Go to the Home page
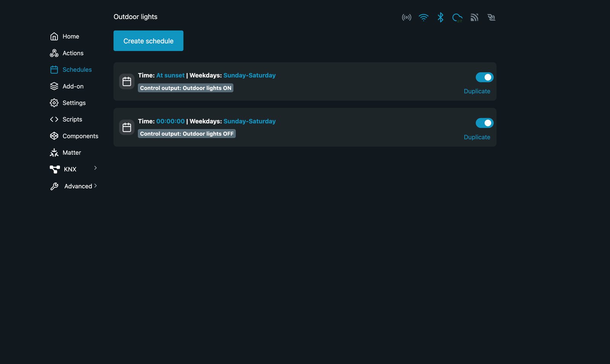This screenshot has width=610, height=364. coord(64,36)
